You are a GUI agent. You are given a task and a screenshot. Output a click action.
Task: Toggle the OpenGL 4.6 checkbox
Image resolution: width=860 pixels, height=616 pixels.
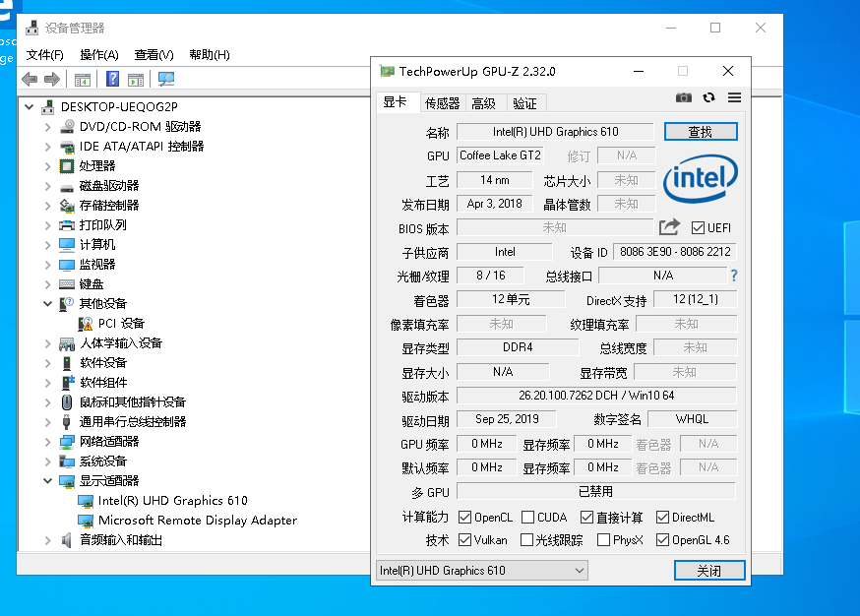click(x=662, y=540)
